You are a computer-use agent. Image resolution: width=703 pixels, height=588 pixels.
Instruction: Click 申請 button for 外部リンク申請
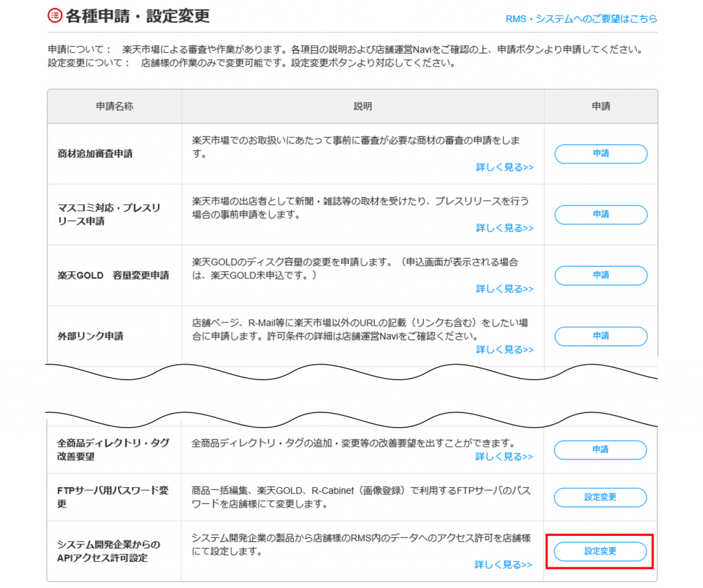601,336
